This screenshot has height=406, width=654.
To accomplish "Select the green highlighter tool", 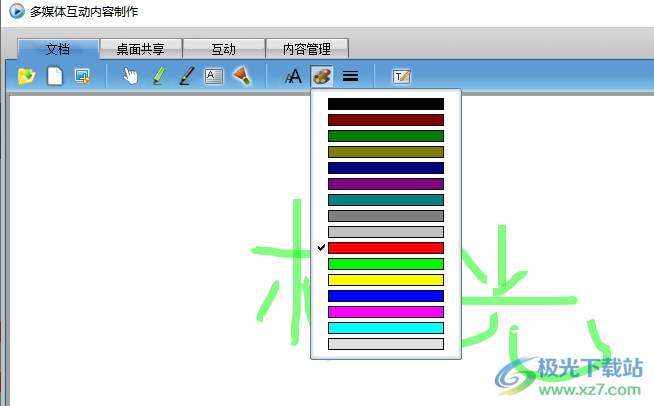I will coord(158,76).
